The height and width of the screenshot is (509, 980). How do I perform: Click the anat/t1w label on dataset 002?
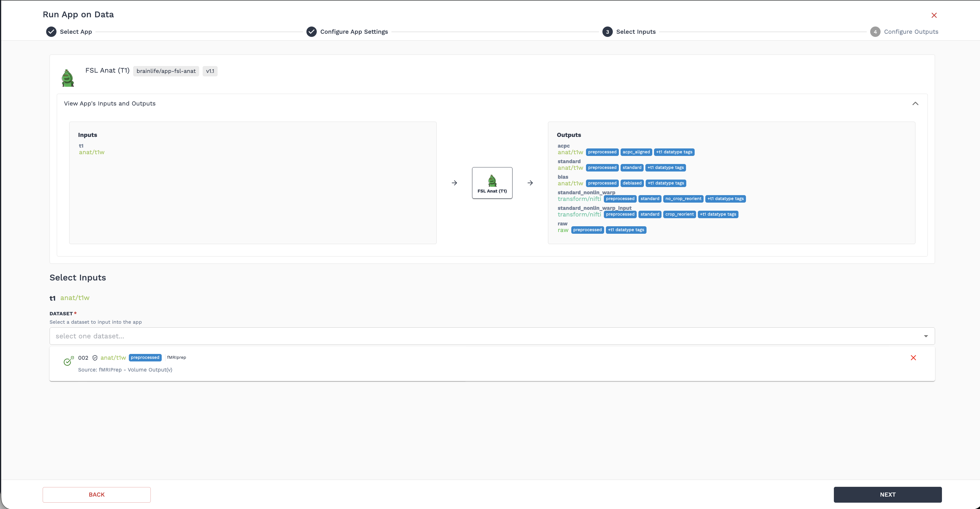(x=113, y=358)
